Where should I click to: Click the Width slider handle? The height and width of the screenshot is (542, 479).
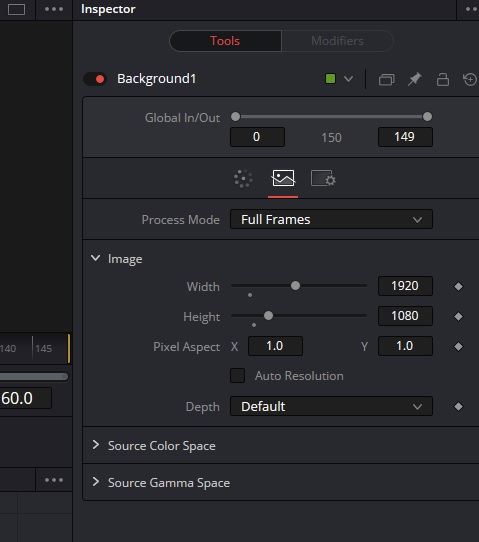pos(295,286)
